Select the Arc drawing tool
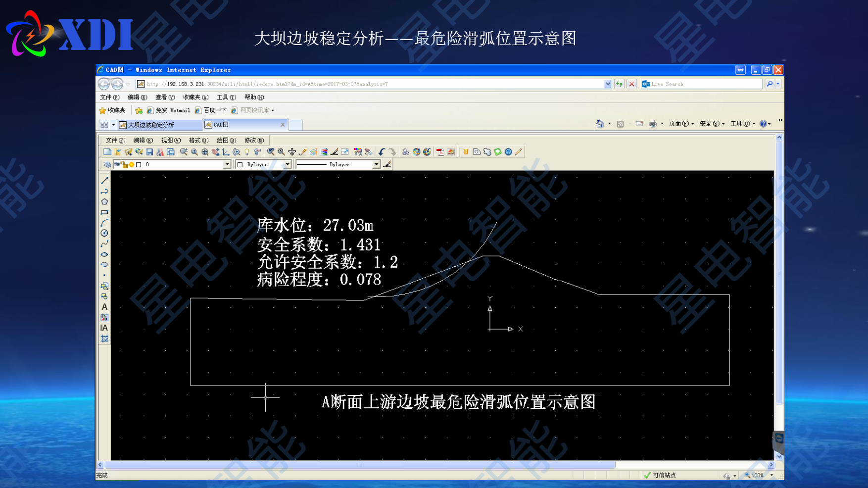This screenshot has height=488, width=868. 104,223
